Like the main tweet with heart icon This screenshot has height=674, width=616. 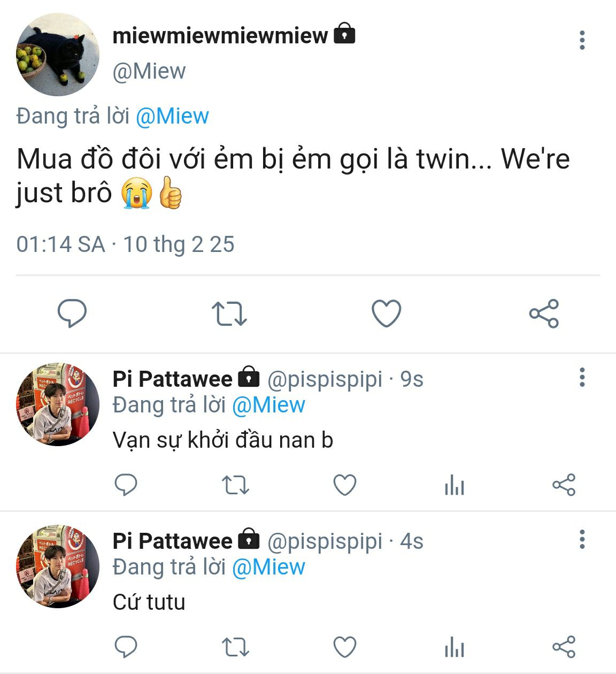click(386, 313)
